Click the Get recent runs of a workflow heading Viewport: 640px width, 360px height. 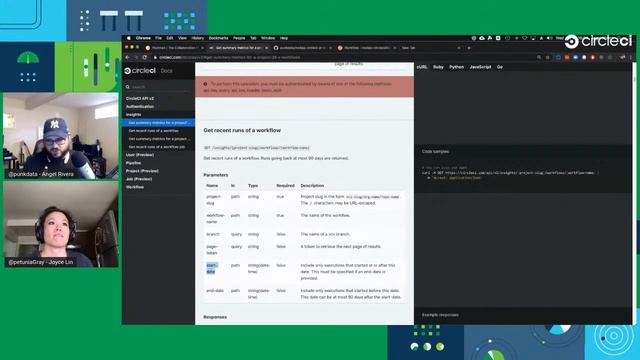tap(242, 130)
